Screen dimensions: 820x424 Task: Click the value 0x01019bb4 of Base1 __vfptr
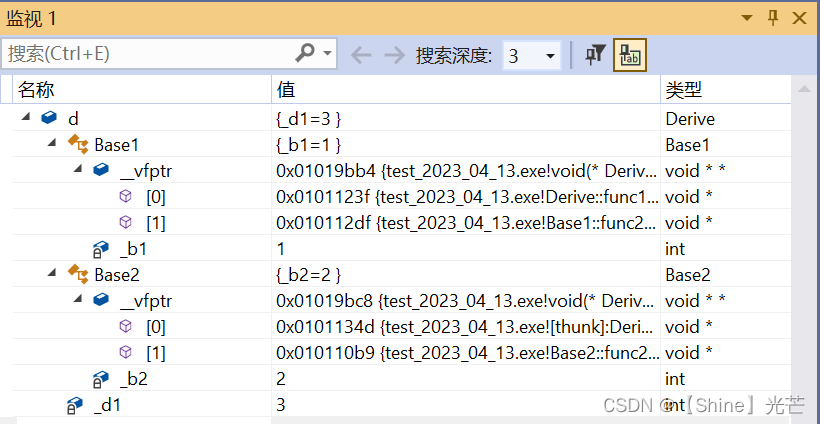click(x=465, y=171)
